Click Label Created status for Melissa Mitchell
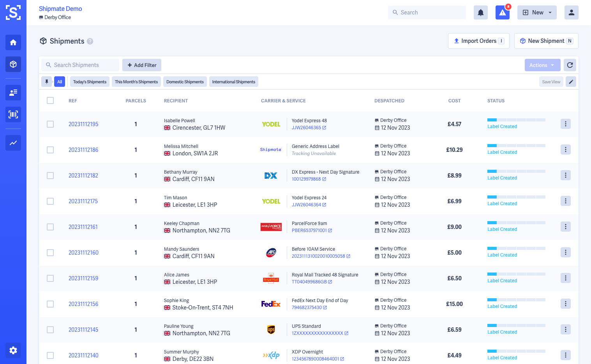591x364 pixels. [x=502, y=152]
